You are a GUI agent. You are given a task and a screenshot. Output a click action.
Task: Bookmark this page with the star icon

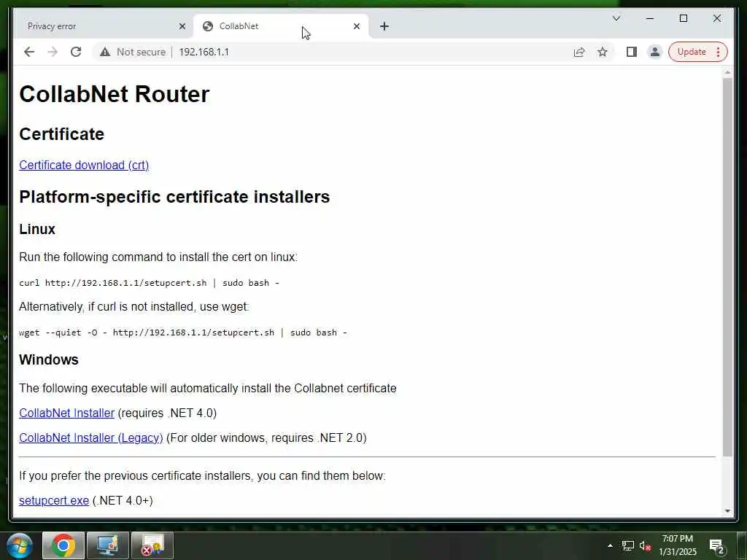tap(603, 52)
